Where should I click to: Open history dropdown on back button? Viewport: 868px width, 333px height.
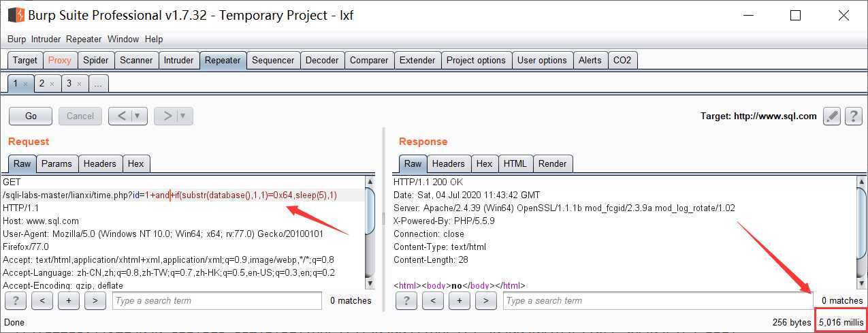tap(138, 116)
